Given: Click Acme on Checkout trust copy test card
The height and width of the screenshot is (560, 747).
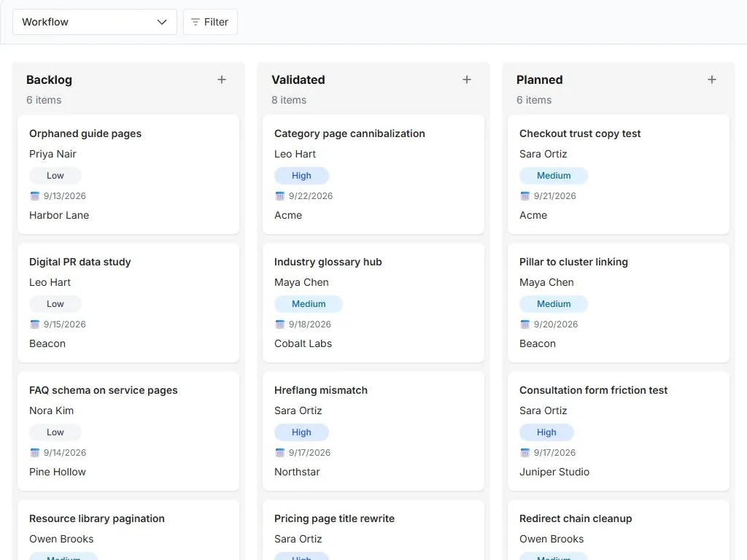Looking at the screenshot, I should 533,215.
